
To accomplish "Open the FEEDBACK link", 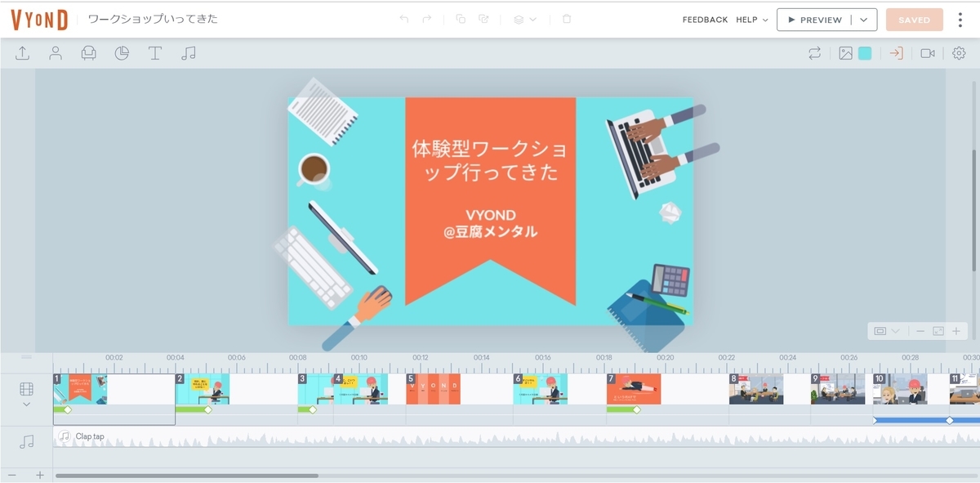I will (705, 20).
